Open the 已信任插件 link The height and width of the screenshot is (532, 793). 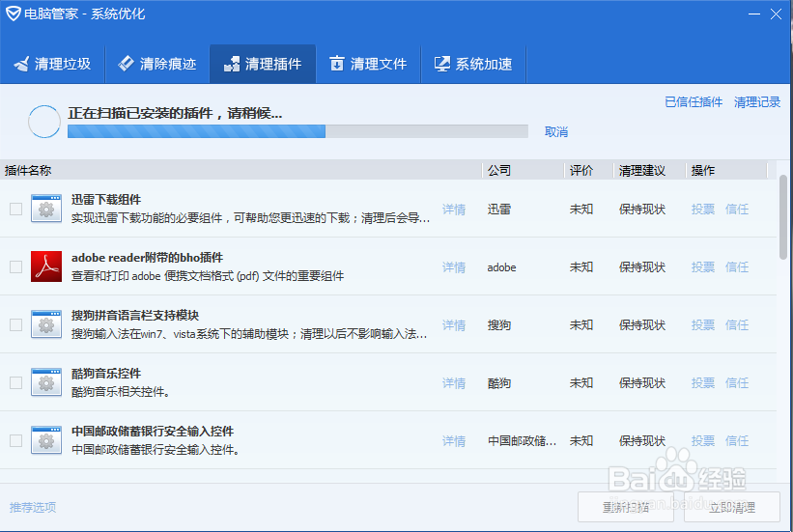[x=694, y=102]
